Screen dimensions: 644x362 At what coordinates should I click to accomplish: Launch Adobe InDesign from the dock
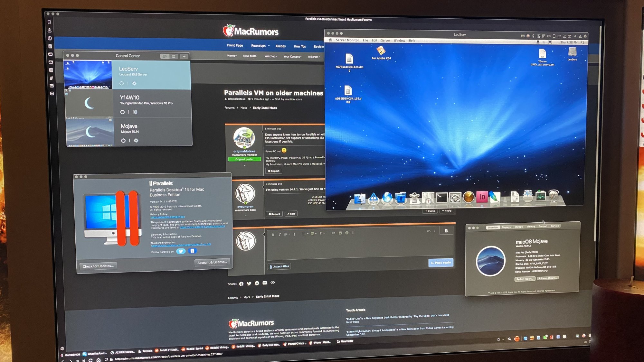482,197
